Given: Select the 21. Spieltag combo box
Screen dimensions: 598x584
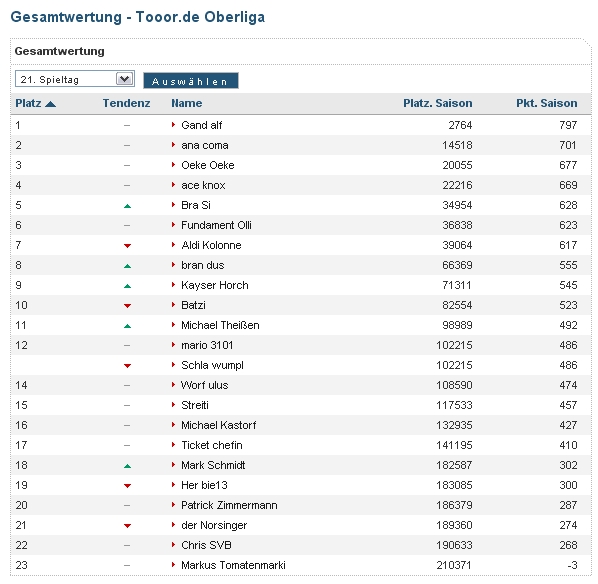Looking at the screenshot, I should pyautogui.click(x=75, y=79).
